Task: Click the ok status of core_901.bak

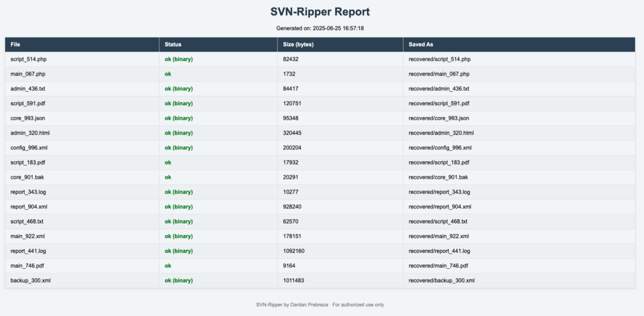Action: [168, 178]
